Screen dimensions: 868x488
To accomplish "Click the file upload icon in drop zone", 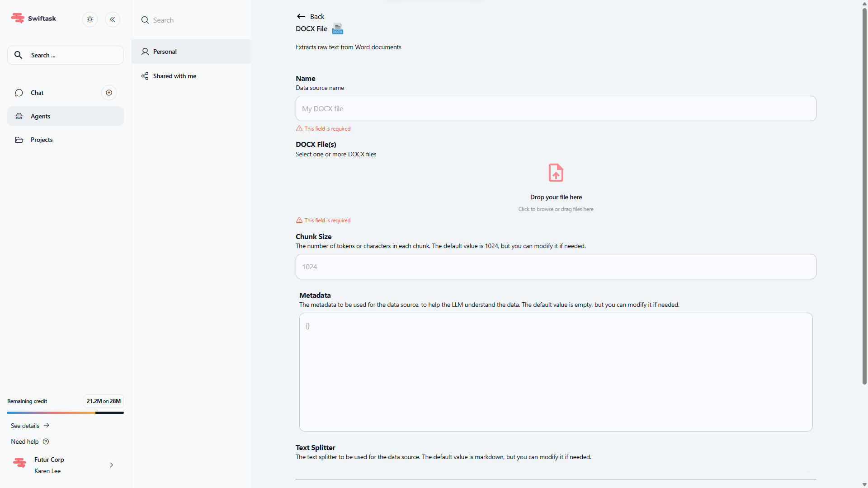I will [x=556, y=173].
